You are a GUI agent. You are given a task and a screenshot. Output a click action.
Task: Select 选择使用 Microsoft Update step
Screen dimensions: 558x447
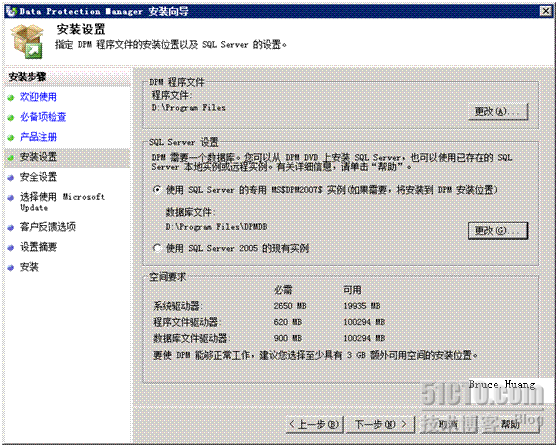click(x=62, y=202)
